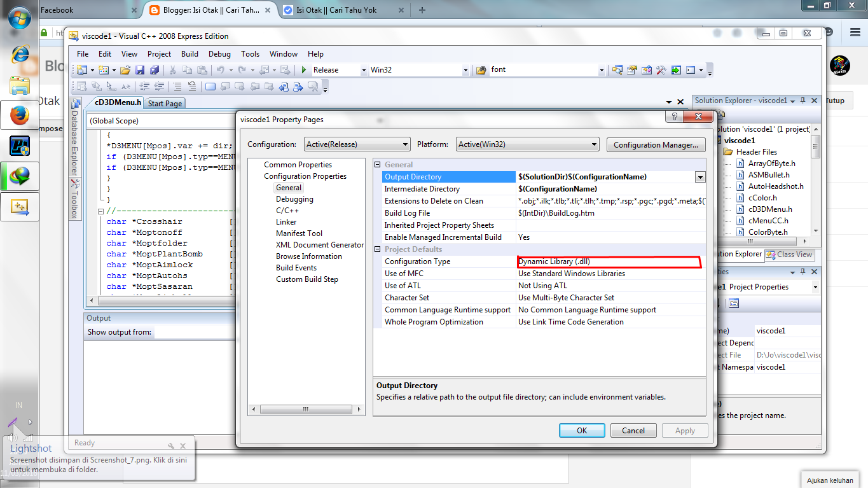Select AutoHeadshot.h in Solution Explorer

[x=776, y=186]
